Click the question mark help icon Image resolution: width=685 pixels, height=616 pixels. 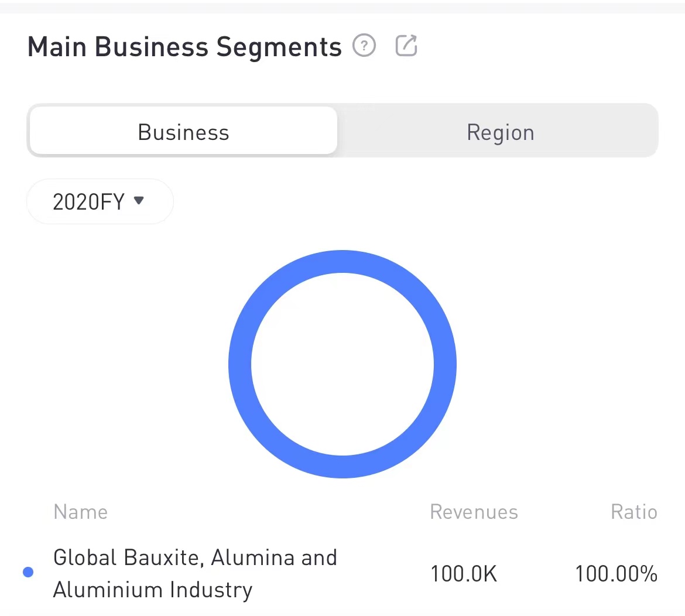(364, 45)
